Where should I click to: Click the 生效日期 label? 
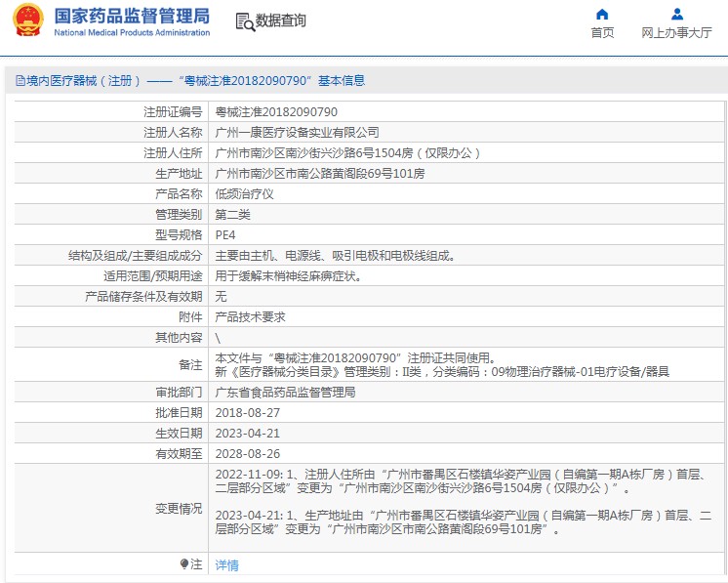tap(179, 433)
